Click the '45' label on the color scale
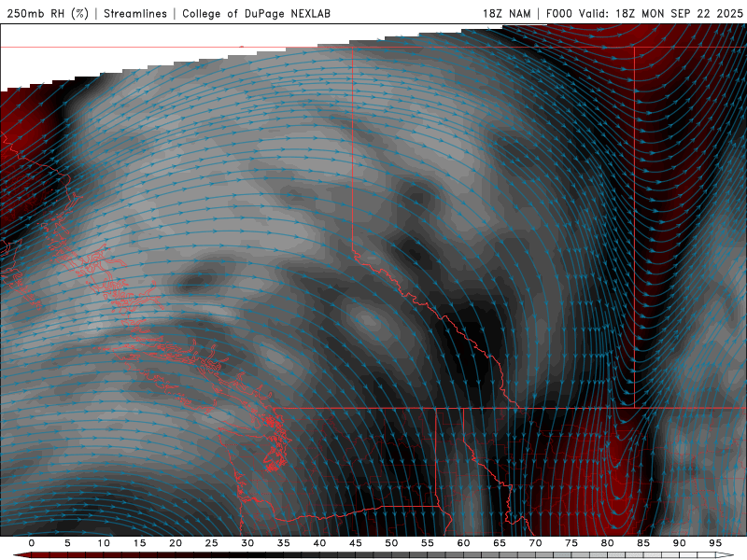This screenshot has width=747, height=560. (356, 543)
